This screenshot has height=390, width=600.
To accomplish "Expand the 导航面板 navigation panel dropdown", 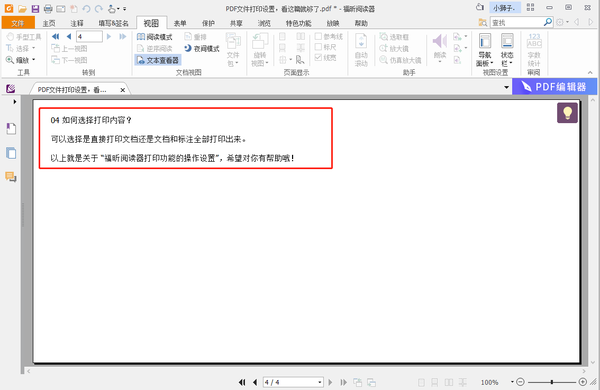I will (485, 50).
